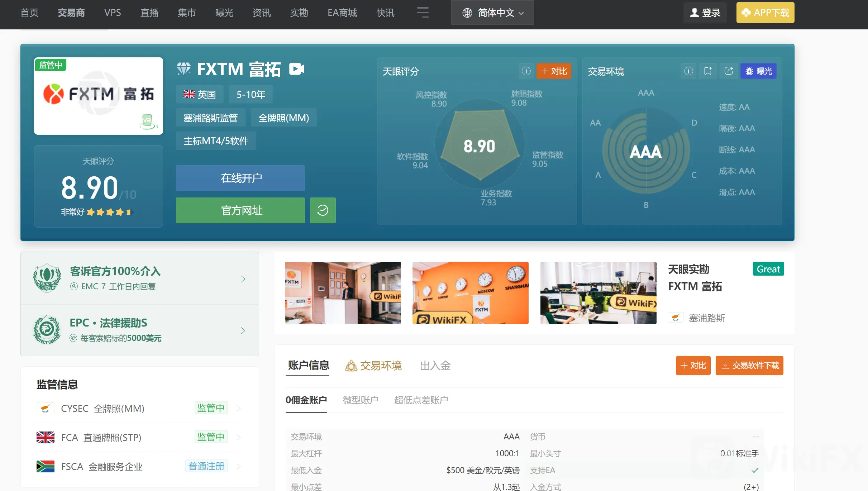Click the 主标MT4/5软件 tag
The image size is (868, 491).
pos(216,140)
